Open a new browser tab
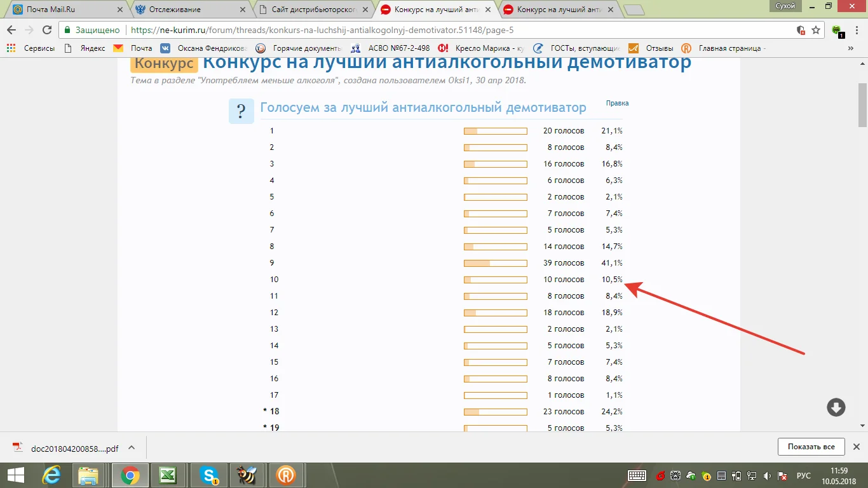This screenshot has height=488, width=868. pos(634,10)
